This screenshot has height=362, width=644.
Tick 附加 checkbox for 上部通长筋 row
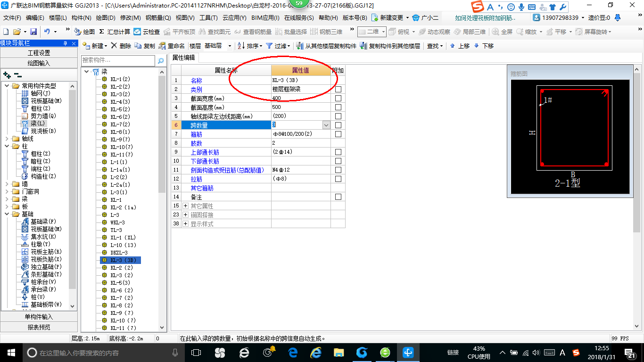pyautogui.click(x=338, y=152)
